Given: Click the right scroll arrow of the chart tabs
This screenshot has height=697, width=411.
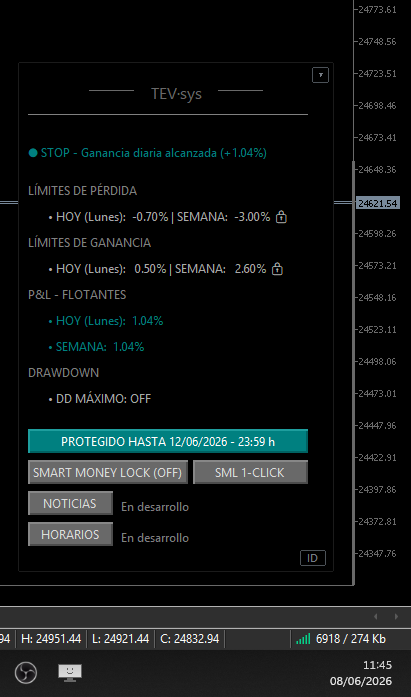Looking at the screenshot, I should [x=396, y=617].
